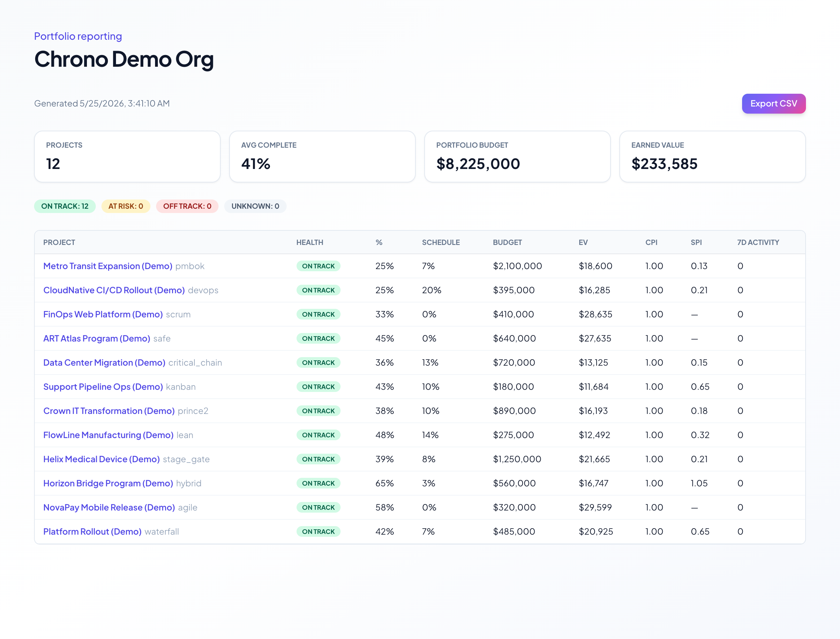Open Platform Rollout (Demo) project
Screen dimensions: 840x639
click(x=92, y=532)
